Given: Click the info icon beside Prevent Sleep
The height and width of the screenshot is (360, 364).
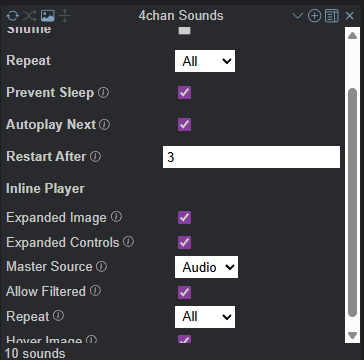Looking at the screenshot, I should pos(103,92).
